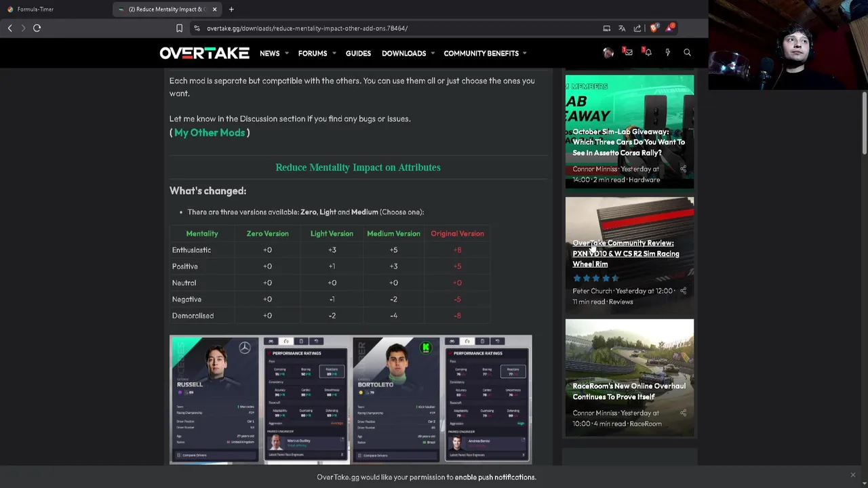Click the OVERTAKE logo
Image resolution: width=868 pixels, height=488 pixels.
[204, 53]
